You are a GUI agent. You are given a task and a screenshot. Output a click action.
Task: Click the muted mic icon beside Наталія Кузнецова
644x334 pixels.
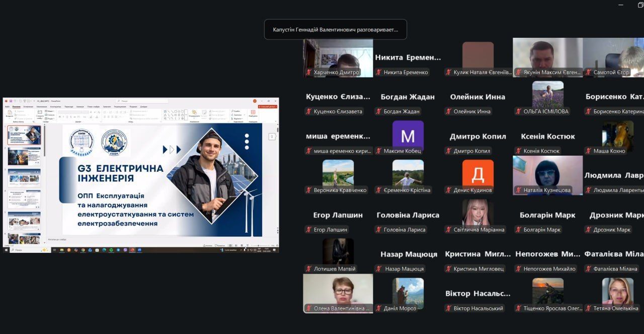pyautogui.click(x=518, y=190)
